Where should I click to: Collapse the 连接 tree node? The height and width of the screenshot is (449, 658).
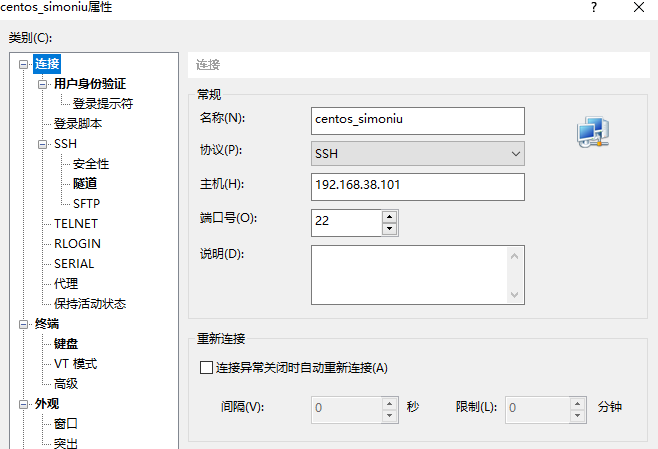[x=24, y=64]
